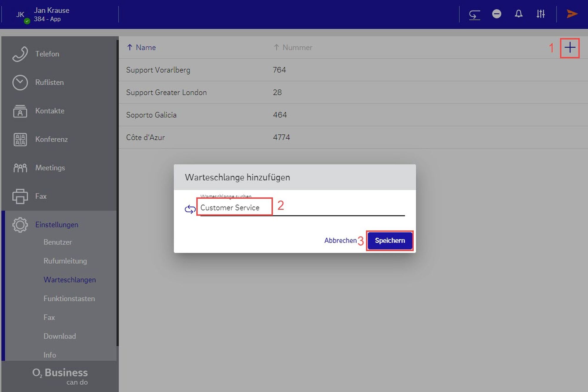Select the Support Greater London row
Viewport: 588px width, 392px height.
coord(166,92)
